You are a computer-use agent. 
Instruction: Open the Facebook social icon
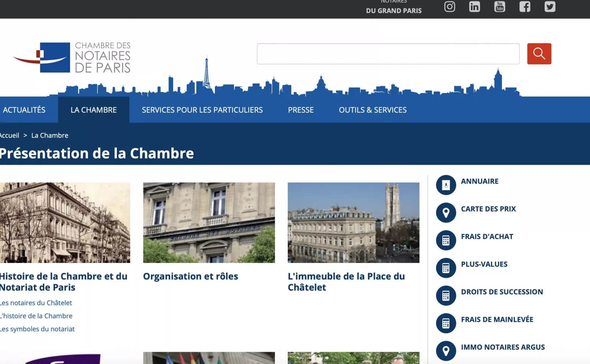[524, 7]
